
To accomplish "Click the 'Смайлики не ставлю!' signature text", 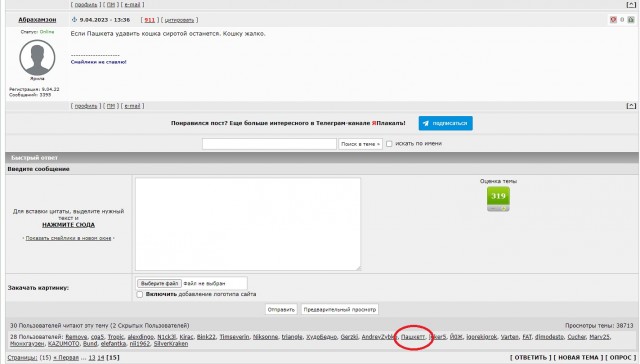I will (x=98, y=62).
